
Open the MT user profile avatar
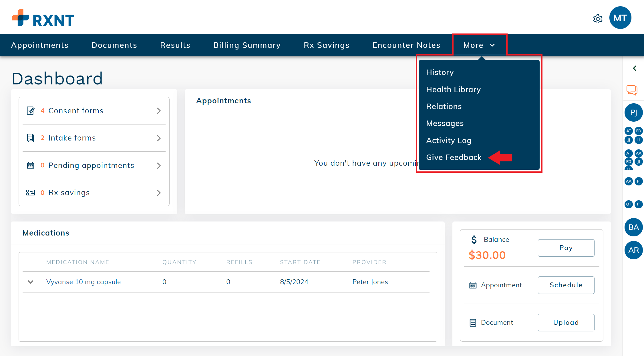click(620, 18)
